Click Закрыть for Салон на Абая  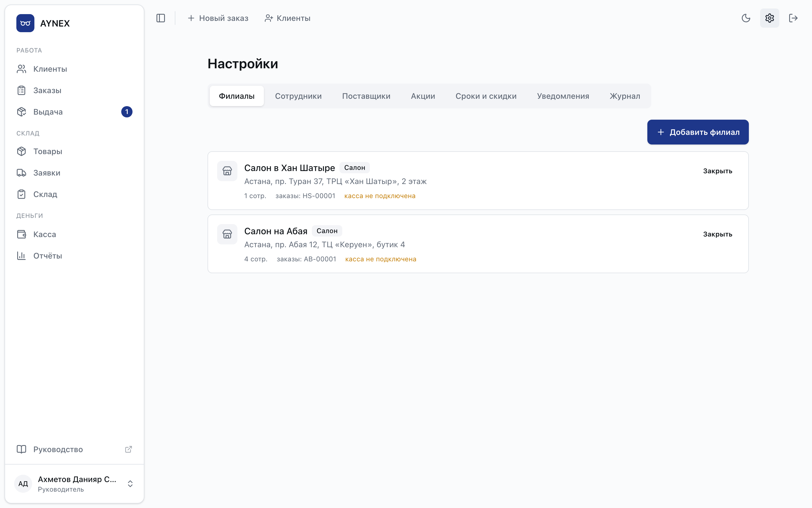coord(718,234)
